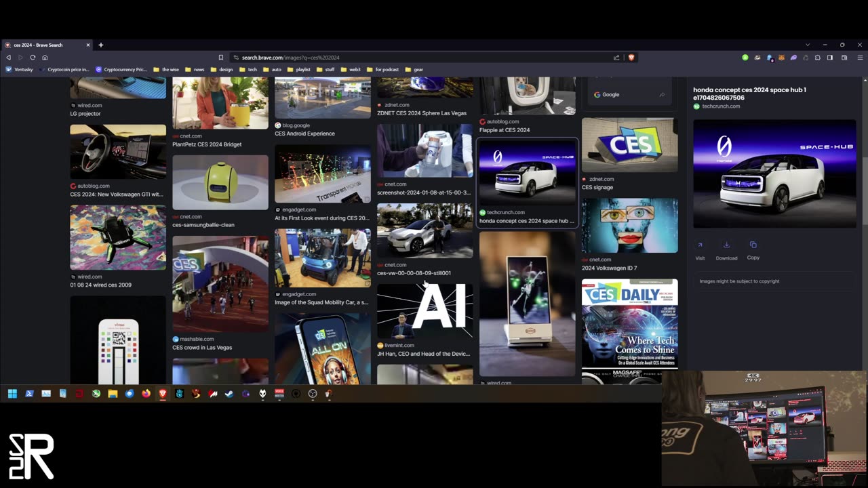Open the wired ces 2009 drone image
Viewport: 868px width, 488px height.
[118, 237]
